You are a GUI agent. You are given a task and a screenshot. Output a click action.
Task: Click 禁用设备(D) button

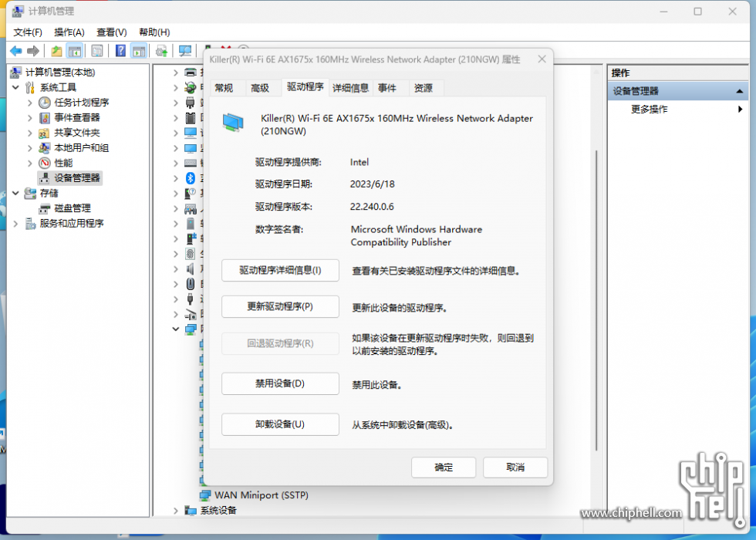point(280,384)
